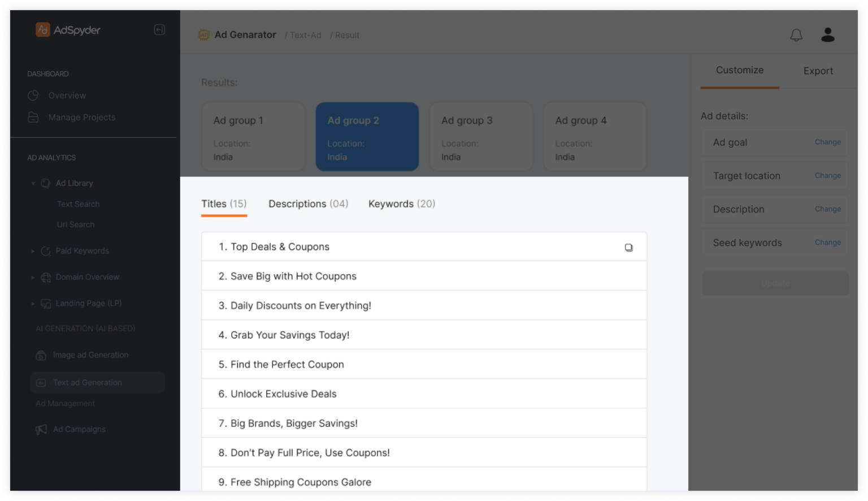This screenshot has width=868, height=501.
Task: Expand the Domain Overview section
Action: point(33,278)
